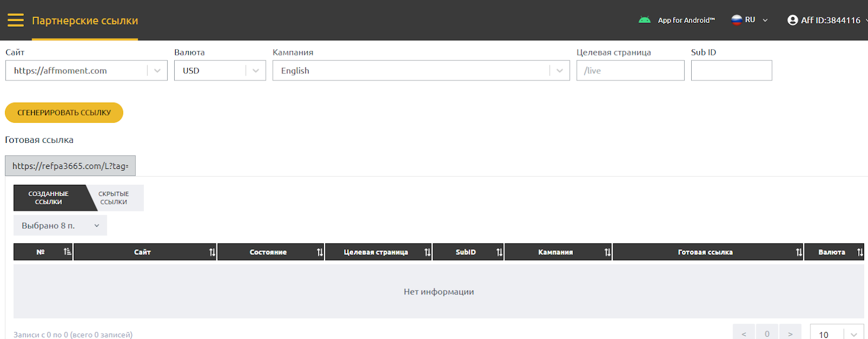This screenshot has height=339, width=868.
Task: Open the hamburger menu
Action: pyautogui.click(x=15, y=21)
